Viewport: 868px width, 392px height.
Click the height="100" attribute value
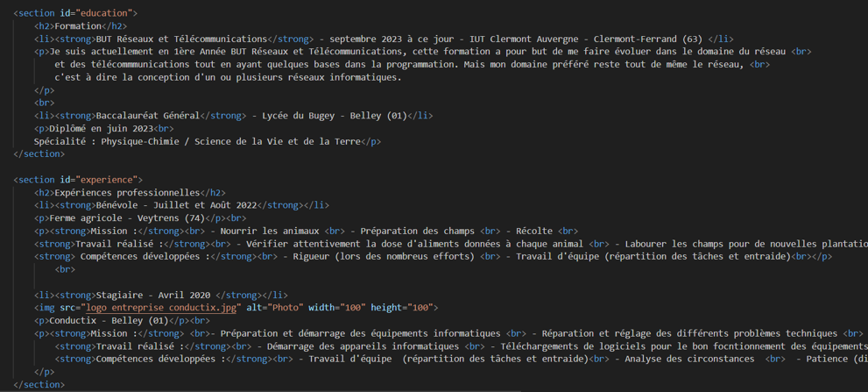pyautogui.click(x=404, y=308)
